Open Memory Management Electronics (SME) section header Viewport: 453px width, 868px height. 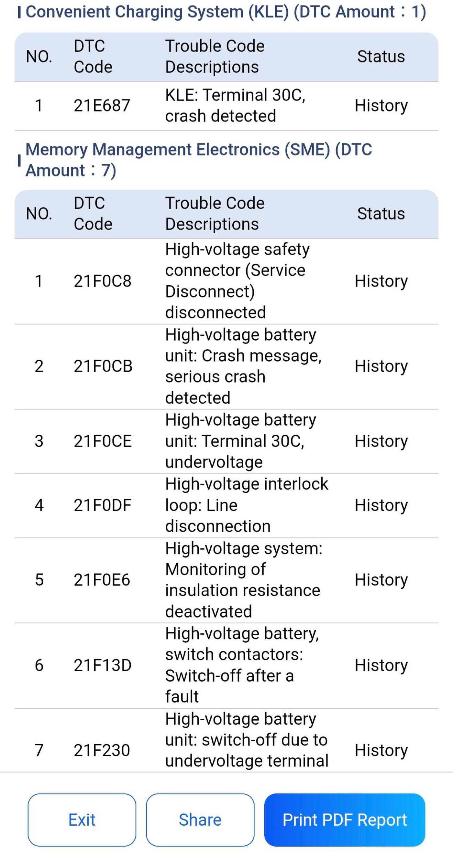(199, 160)
